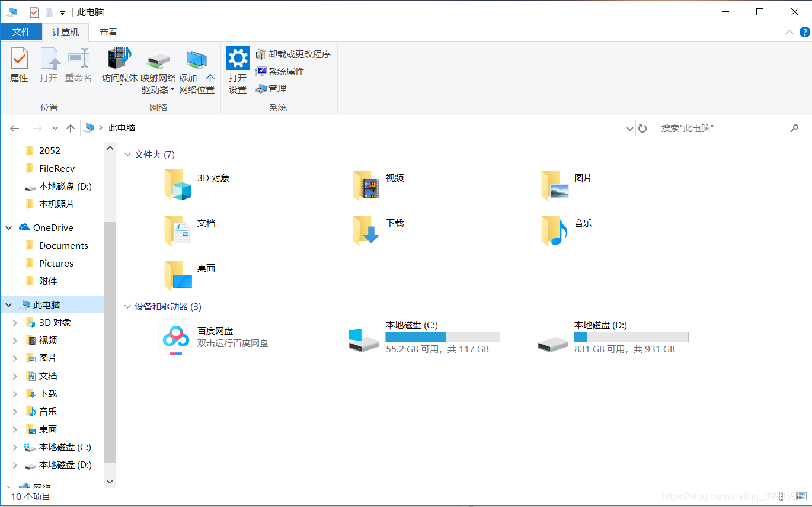The height and width of the screenshot is (507, 812).
Task: Collapse OneDrive in the navigation tree
Action: click(x=9, y=228)
